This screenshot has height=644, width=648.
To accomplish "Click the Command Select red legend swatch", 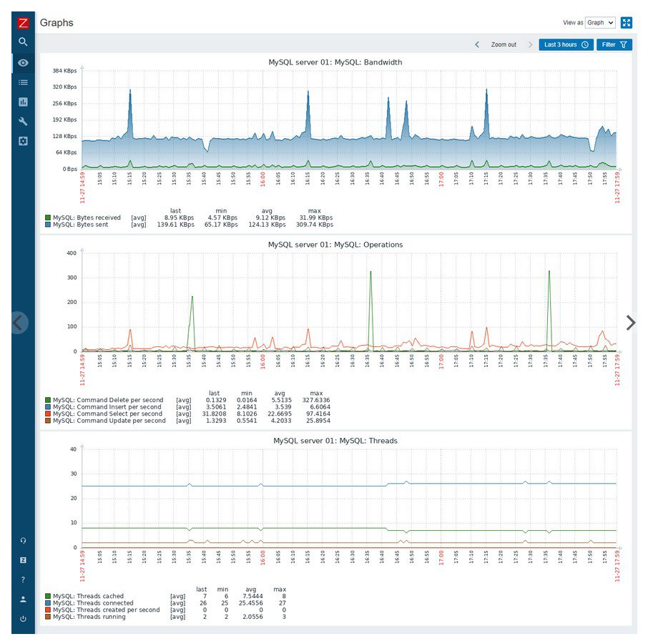I will [48, 414].
